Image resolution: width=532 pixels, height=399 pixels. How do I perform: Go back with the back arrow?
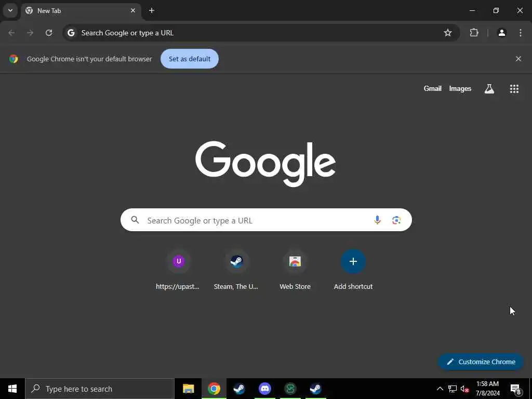(11, 33)
